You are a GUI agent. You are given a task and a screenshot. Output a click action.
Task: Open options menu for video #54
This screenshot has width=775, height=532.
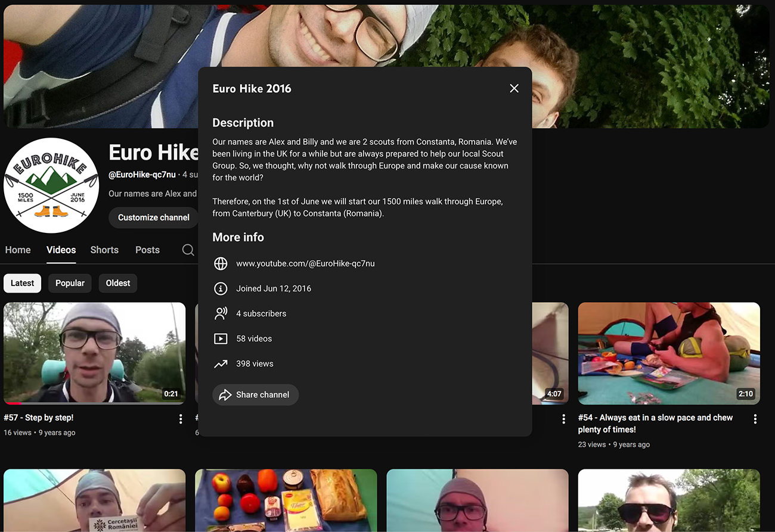click(755, 419)
